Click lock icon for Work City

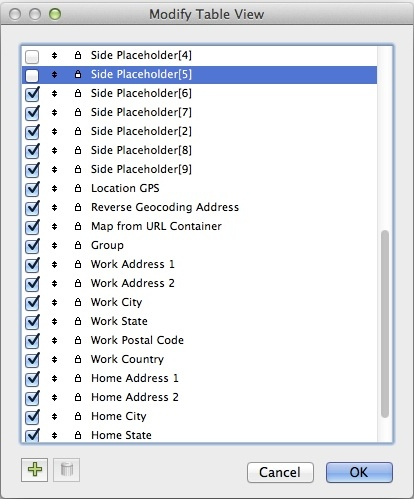point(78,302)
